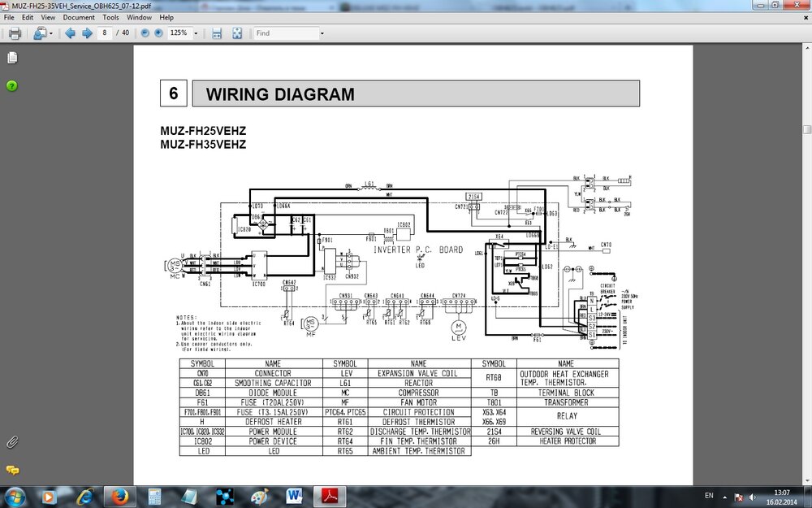Click the vertical scrollbar thumb
This screenshot has height=508, width=812.
click(807, 128)
